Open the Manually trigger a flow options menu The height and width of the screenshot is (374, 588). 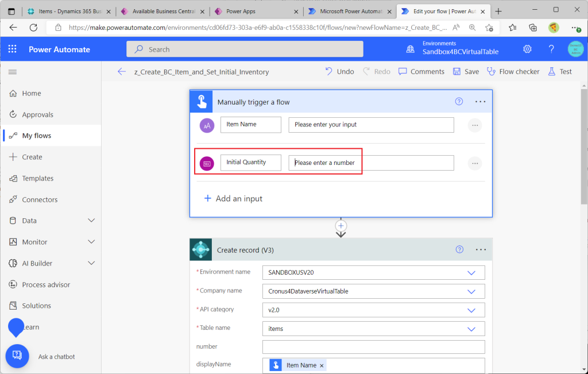[481, 102]
